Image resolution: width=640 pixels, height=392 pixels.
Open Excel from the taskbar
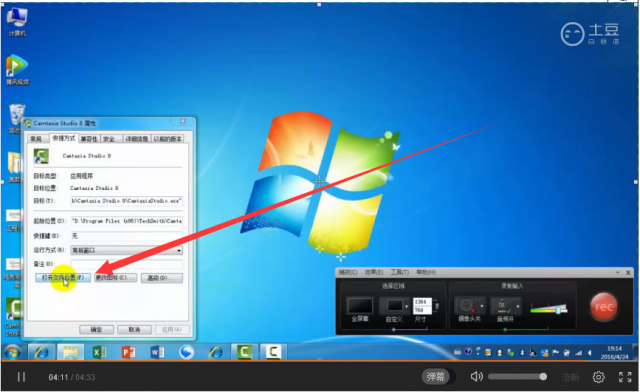click(x=99, y=352)
